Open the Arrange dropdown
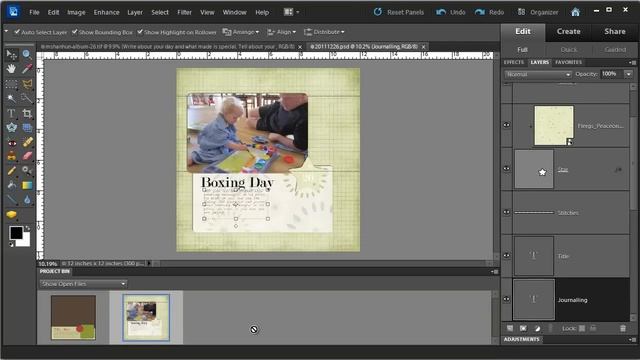Image resolution: width=640 pixels, height=360 pixels. tap(240, 32)
